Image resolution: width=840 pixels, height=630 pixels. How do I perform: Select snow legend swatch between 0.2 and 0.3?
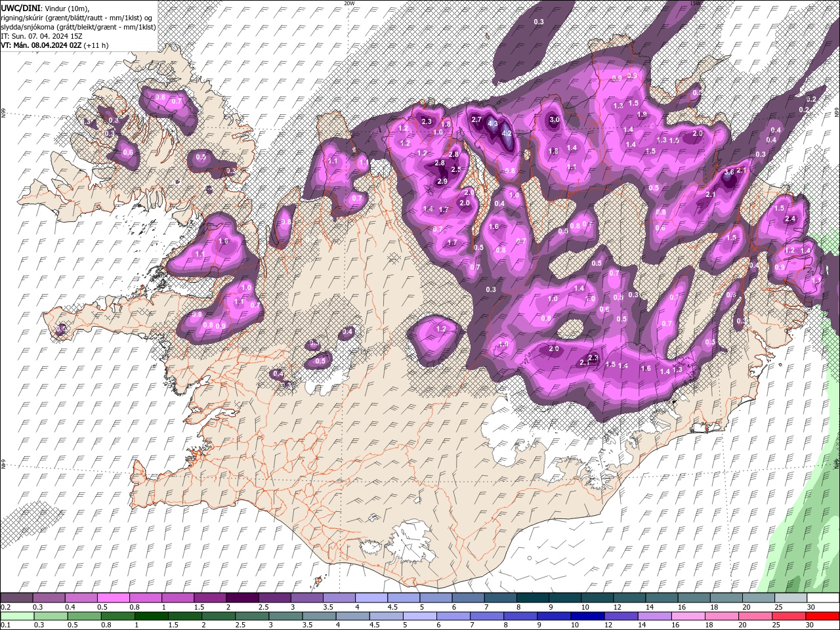point(17,598)
